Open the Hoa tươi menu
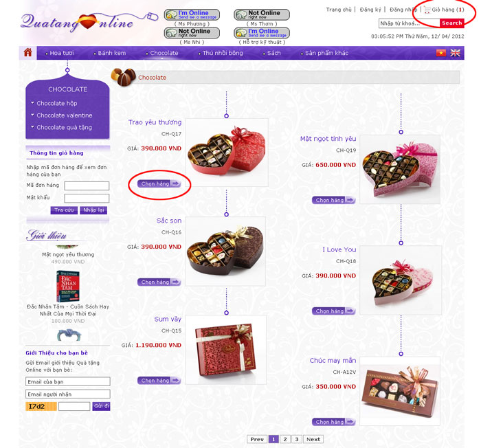The height and width of the screenshot is (448, 481). (x=62, y=53)
